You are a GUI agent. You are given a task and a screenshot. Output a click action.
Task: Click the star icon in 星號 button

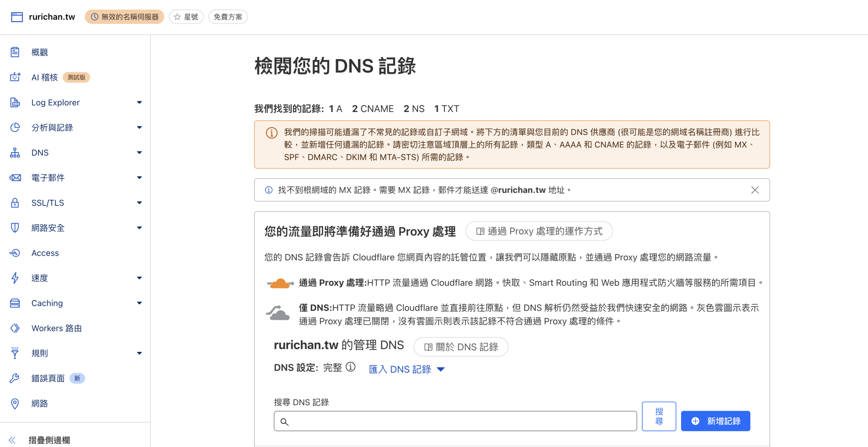(177, 17)
